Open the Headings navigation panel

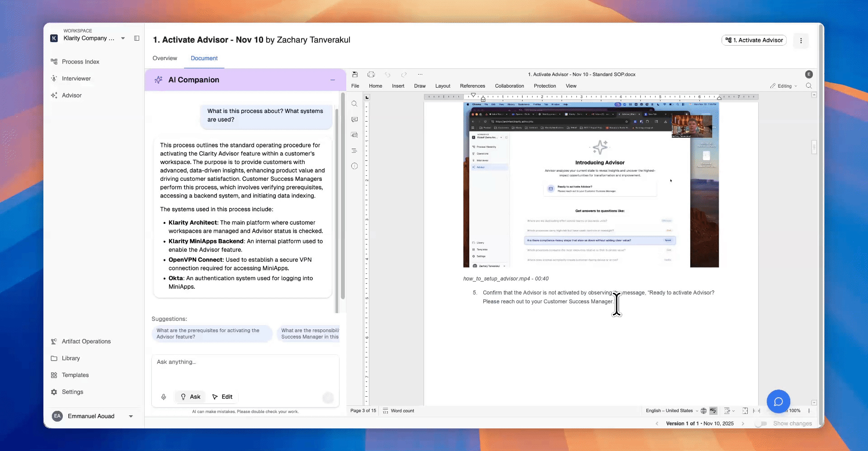coord(354,151)
